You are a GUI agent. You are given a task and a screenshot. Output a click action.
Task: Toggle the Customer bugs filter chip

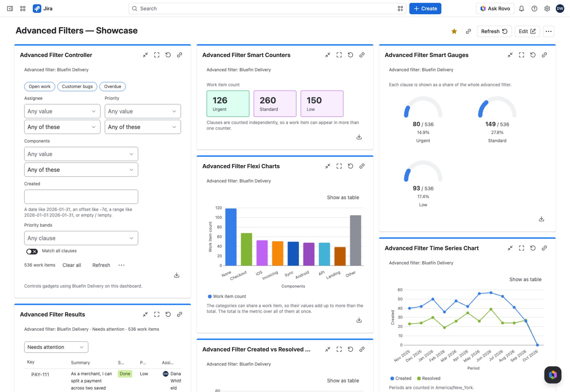(x=77, y=87)
